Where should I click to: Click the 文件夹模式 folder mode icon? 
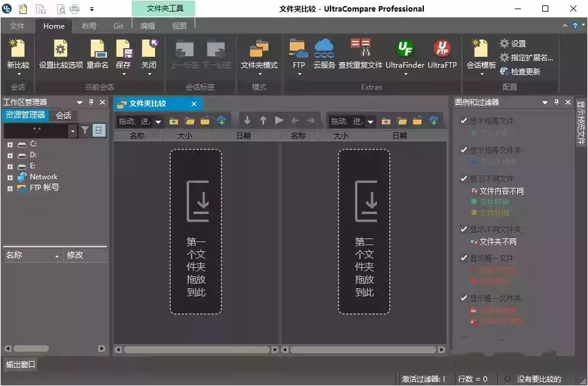(259, 49)
